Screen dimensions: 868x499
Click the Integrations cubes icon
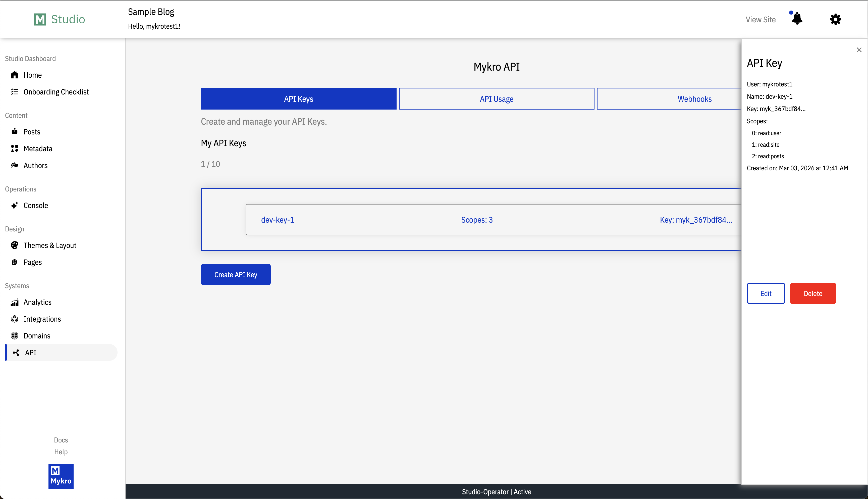pos(14,319)
